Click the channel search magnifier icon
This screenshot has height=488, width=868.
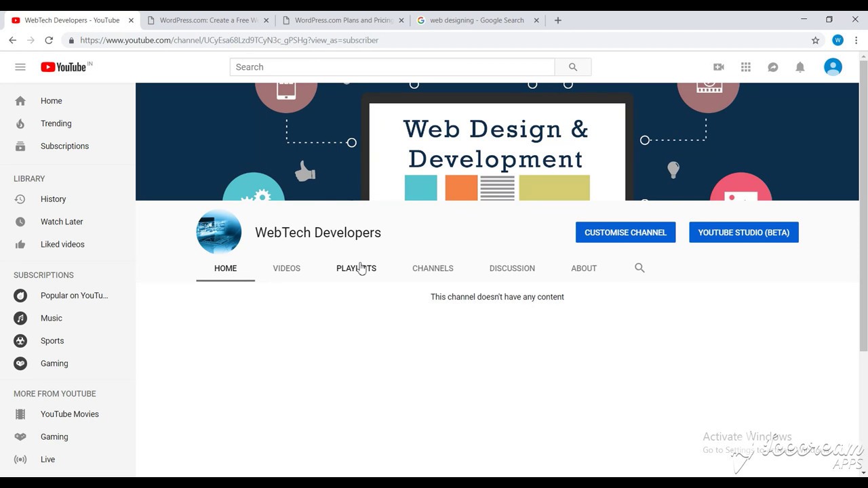click(x=639, y=268)
